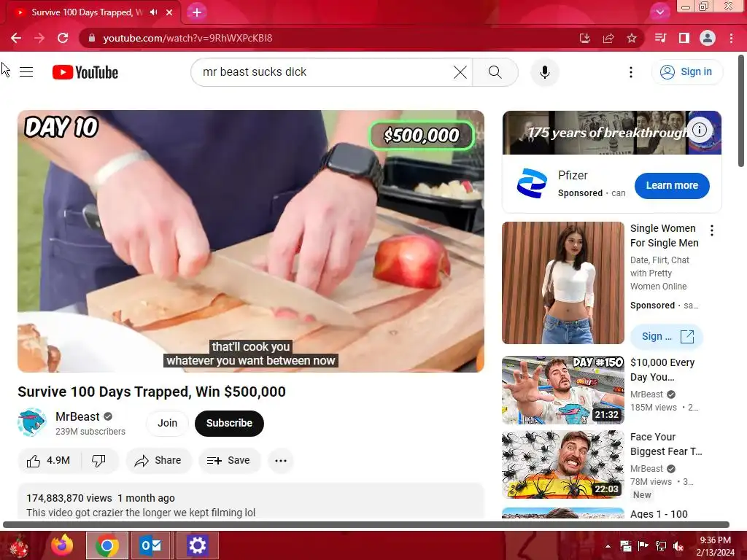Click the horizontal page scrollbar
This screenshot has height=560, width=747.
(366, 525)
